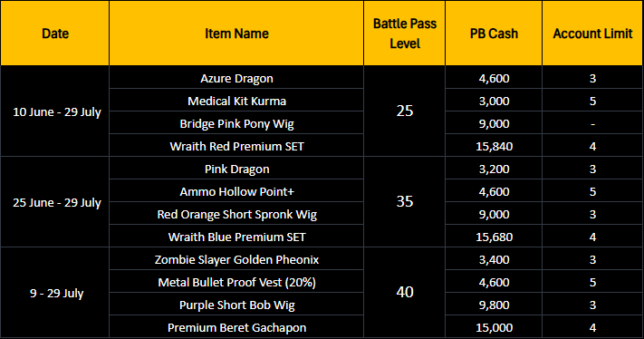The height and width of the screenshot is (339, 644).
Task: Select the 15,840 PB Cash value
Action: coord(494,146)
